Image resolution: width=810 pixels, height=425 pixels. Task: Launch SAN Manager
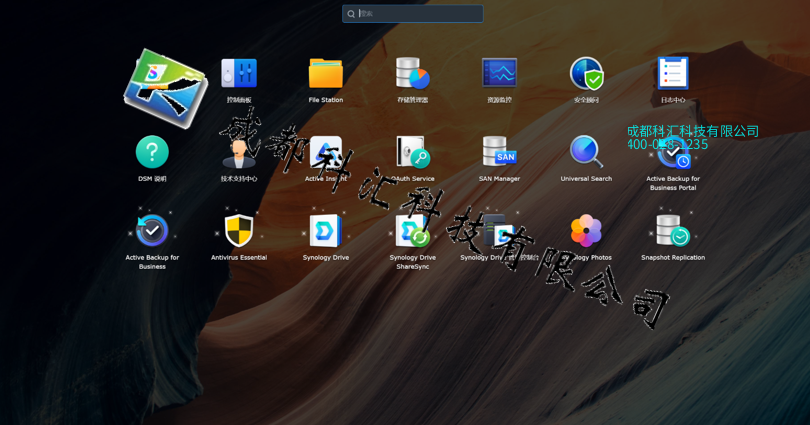[499, 152]
